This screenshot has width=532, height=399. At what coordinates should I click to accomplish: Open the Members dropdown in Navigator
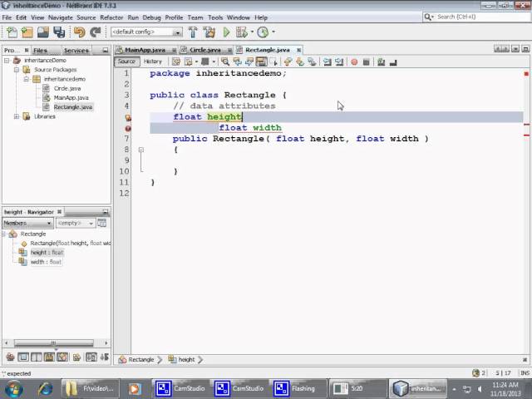coord(27,223)
